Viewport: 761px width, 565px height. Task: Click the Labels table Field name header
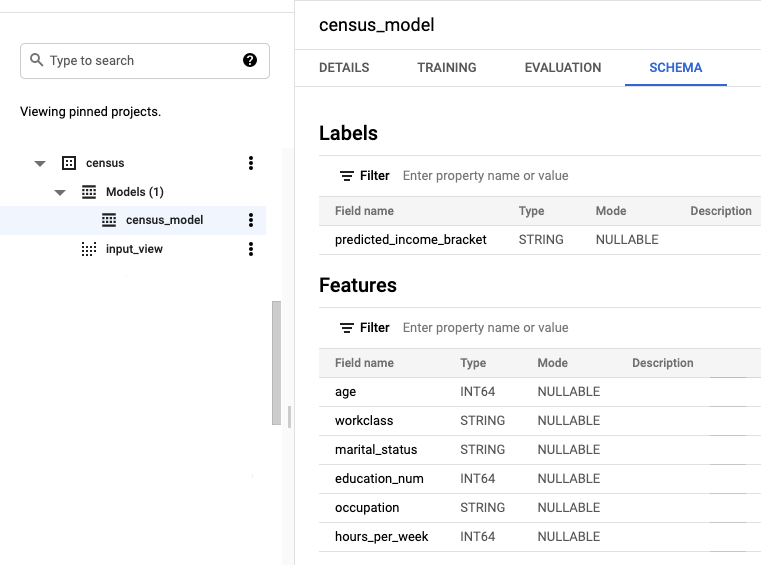click(x=364, y=211)
